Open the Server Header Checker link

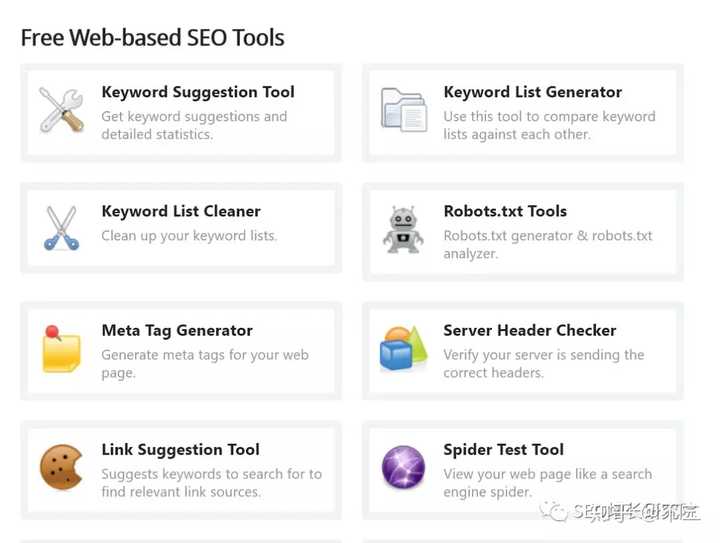[x=529, y=330]
